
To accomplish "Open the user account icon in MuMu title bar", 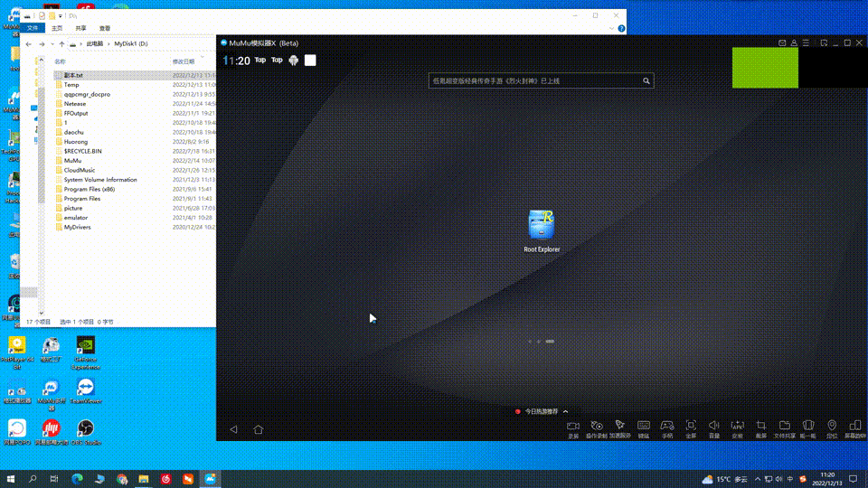I will [794, 43].
